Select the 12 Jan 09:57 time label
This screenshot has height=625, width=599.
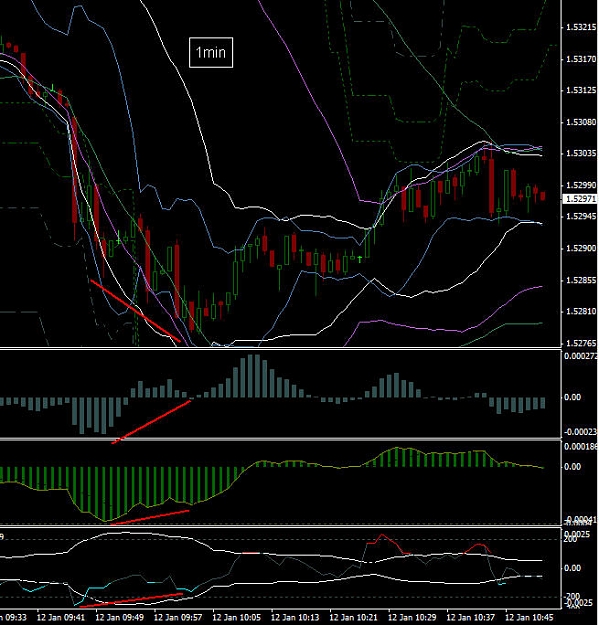[178, 617]
